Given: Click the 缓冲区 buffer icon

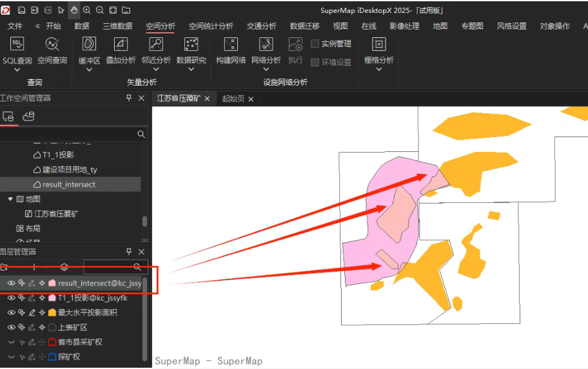Looking at the screenshot, I should point(89,44).
